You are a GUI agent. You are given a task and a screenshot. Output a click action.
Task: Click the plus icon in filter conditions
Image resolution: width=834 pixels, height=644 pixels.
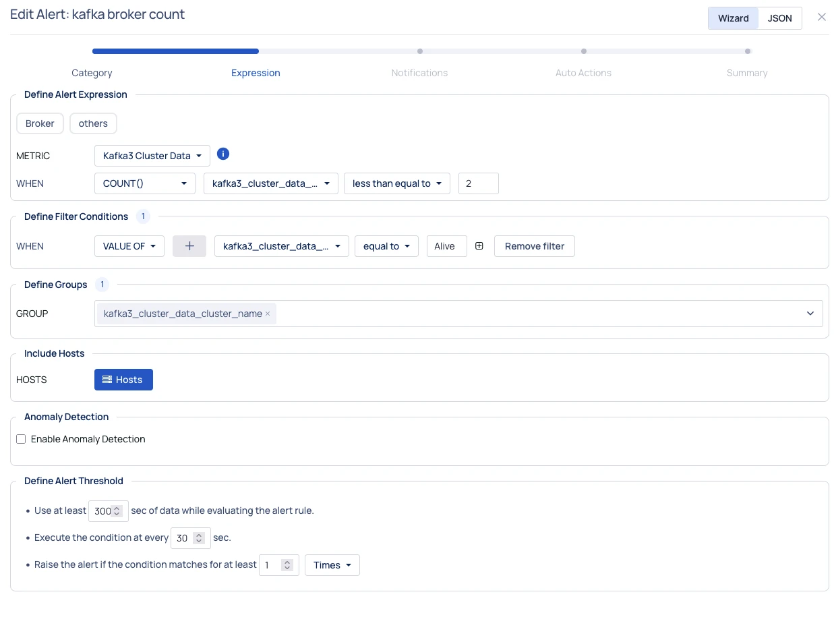pos(189,246)
